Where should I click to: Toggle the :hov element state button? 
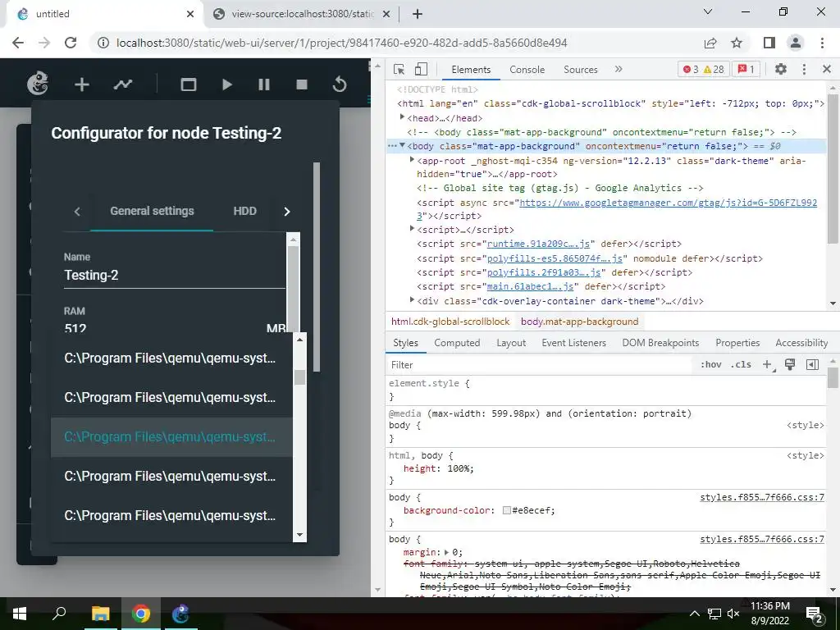[x=711, y=365]
